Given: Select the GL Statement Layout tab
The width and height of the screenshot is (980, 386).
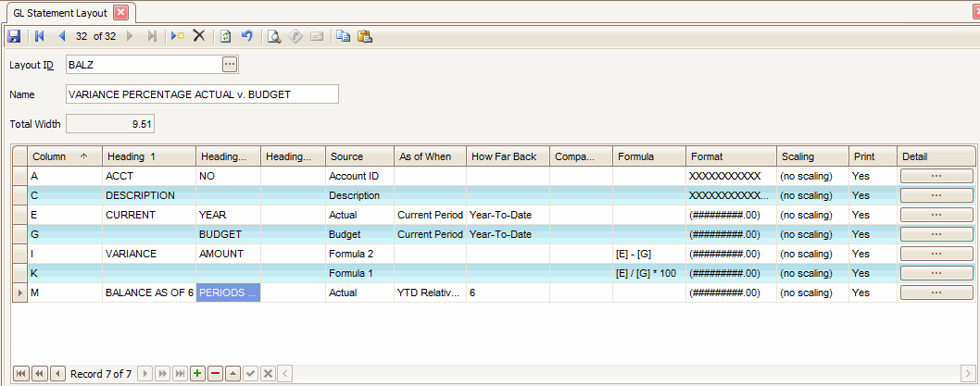Looking at the screenshot, I should [60, 13].
